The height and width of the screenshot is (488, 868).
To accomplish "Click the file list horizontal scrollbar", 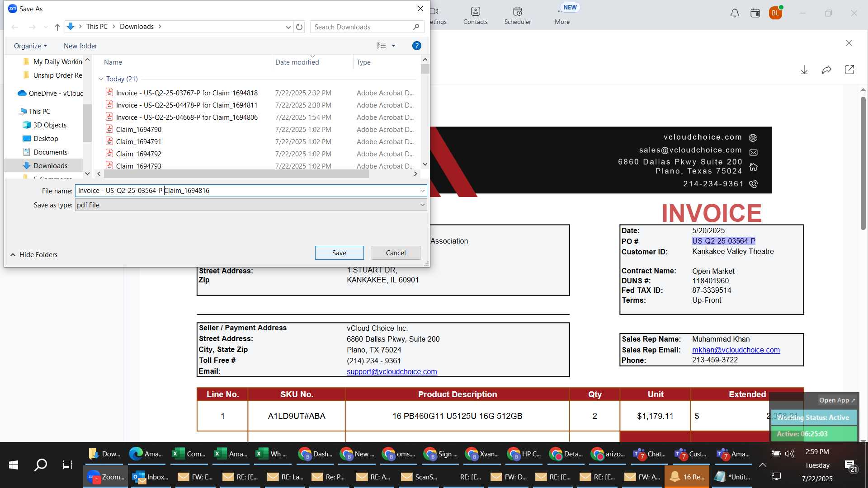I will 236,174.
